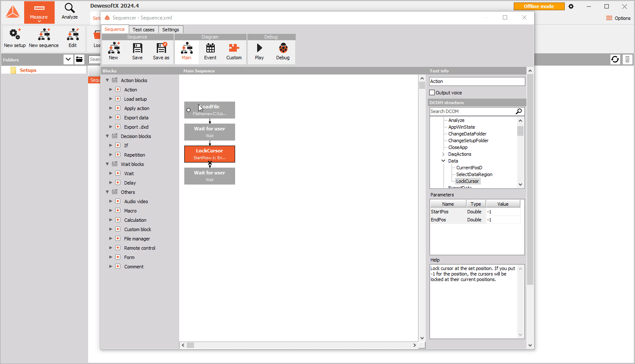The image size is (635, 364).
Task: Click the DCOM tree scroll down arrow
Action: tap(521, 185)
